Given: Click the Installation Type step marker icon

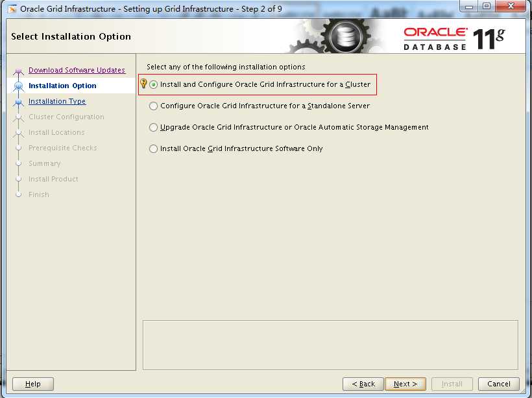Looking at the screenshot, I should (x=19, y=102).
